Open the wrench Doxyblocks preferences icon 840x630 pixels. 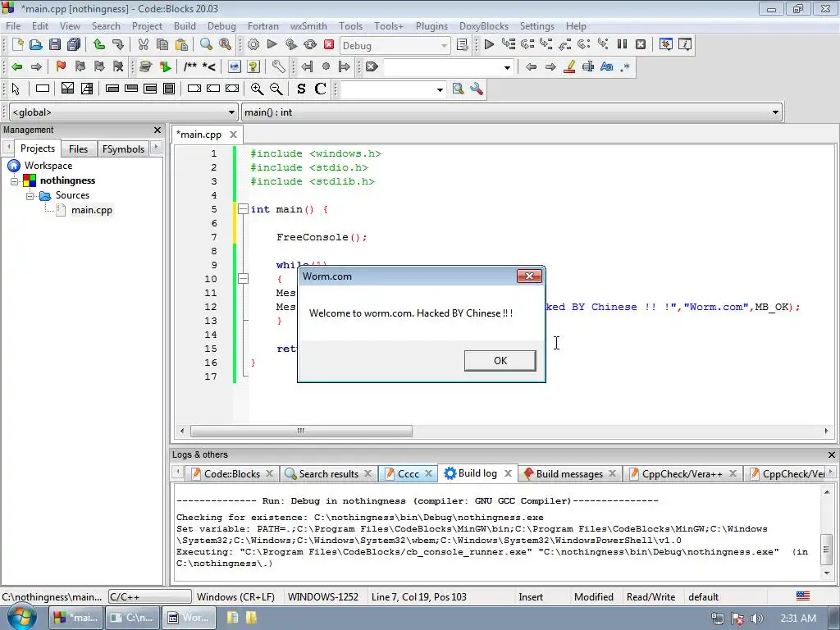(279, 66)
